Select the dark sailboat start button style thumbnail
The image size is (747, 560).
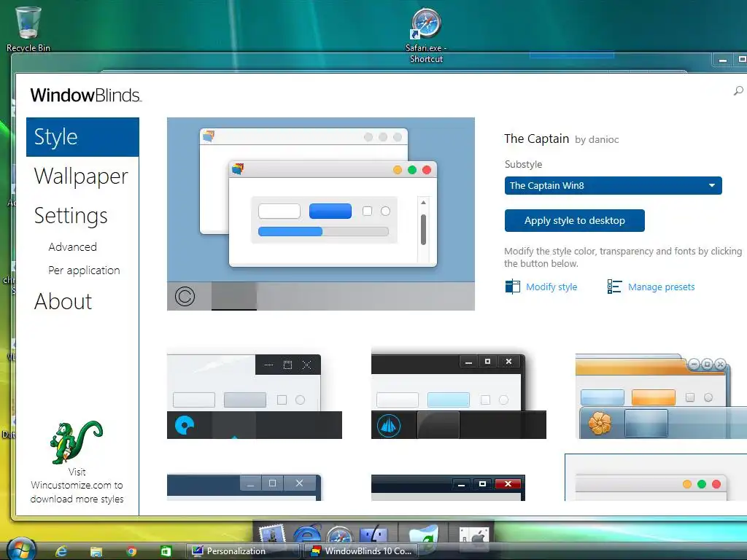click(x=459, y=396)
